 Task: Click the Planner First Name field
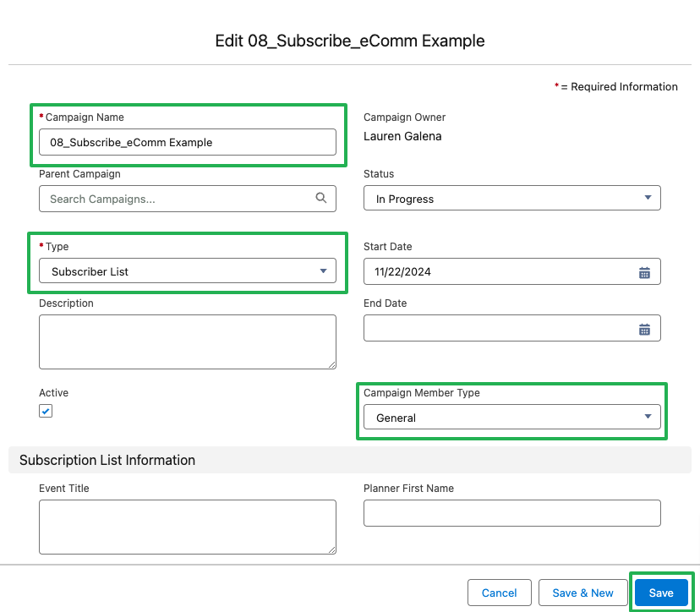512,513
